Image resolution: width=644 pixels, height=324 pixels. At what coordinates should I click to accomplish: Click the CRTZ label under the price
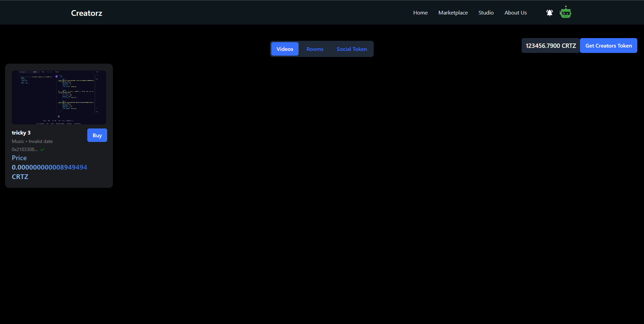click(x=20, y=176)
